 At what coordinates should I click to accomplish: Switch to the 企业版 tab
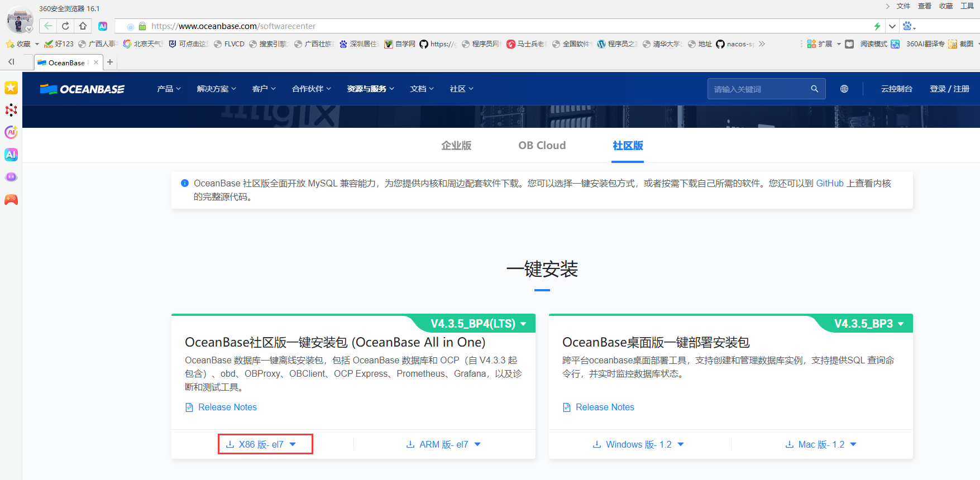456,146
